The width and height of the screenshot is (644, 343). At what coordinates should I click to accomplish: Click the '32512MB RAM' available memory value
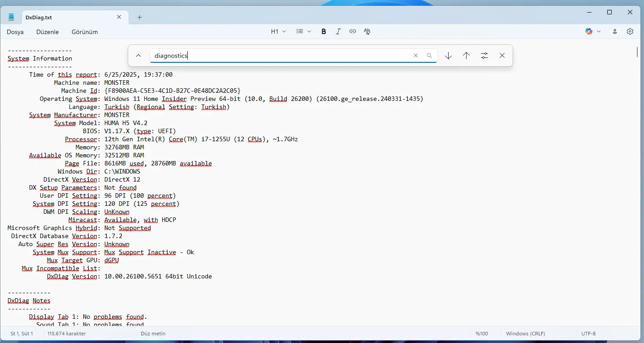coord(124,155)
